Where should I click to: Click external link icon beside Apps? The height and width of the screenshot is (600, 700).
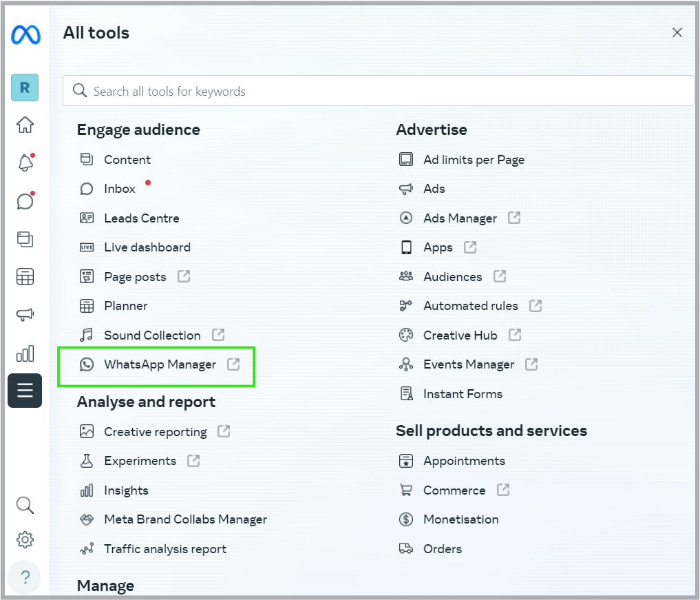470,247
